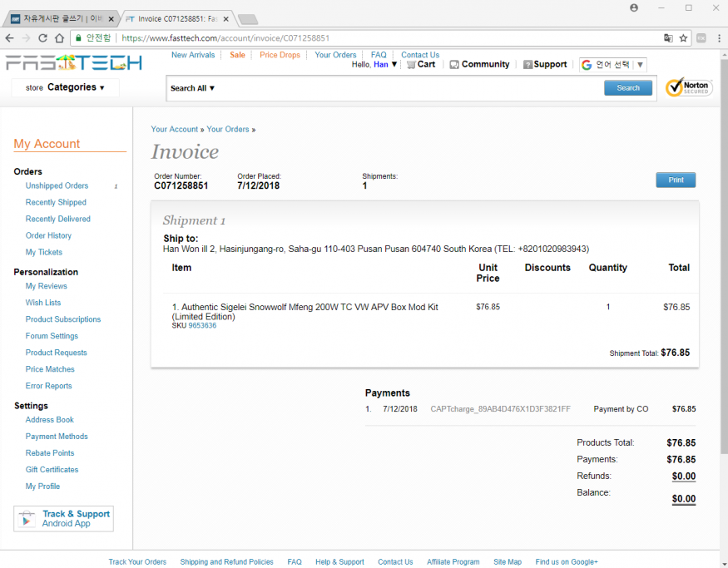Expand the store Categories dropdown
728x568 pixels.
(x=66, y=87)
